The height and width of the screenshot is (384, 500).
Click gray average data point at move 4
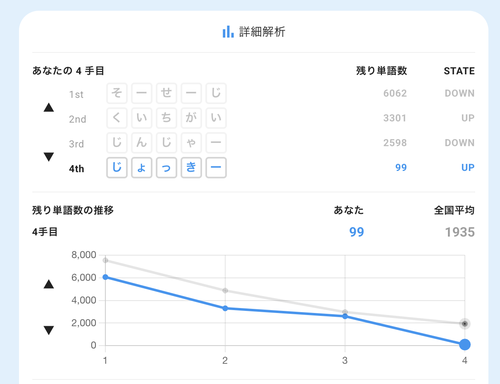[x=465, y=324]
